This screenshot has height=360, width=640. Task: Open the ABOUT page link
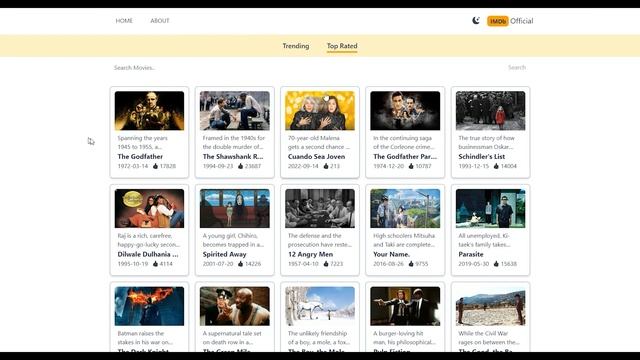[x=160, y=20]
